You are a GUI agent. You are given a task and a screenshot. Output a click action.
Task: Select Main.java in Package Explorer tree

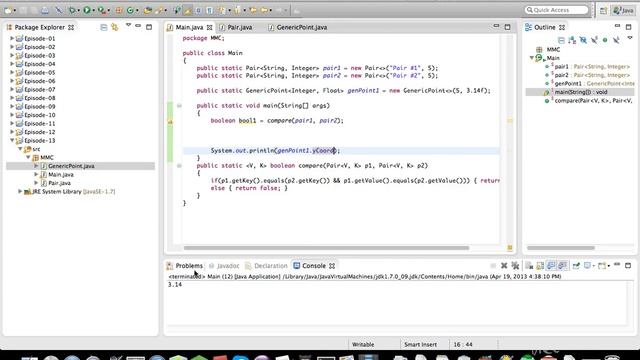(61, 175)
